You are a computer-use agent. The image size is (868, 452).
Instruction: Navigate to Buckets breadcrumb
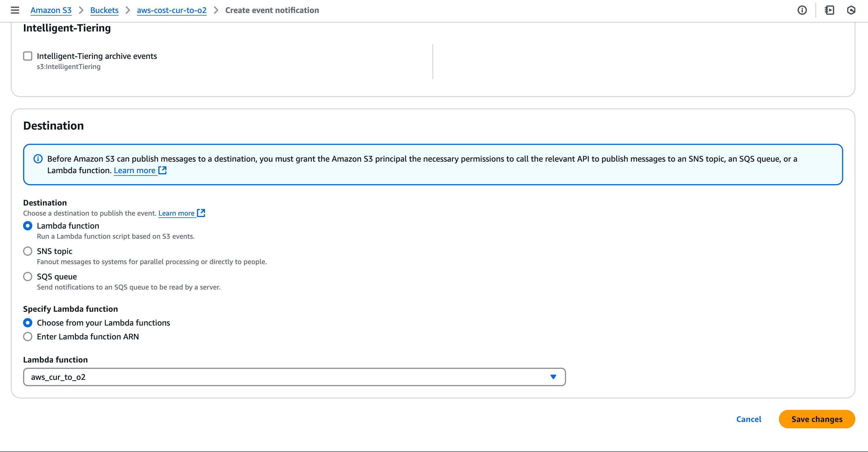tap(104, 10)
